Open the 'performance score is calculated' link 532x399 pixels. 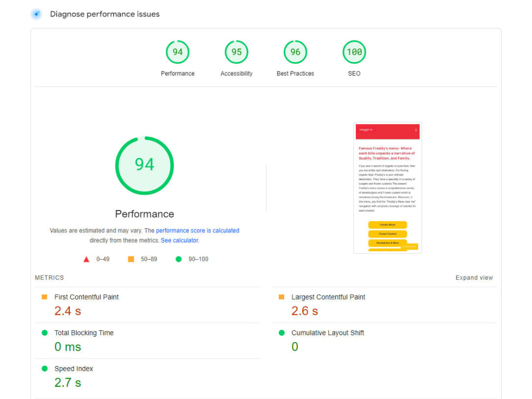point(197,231)
